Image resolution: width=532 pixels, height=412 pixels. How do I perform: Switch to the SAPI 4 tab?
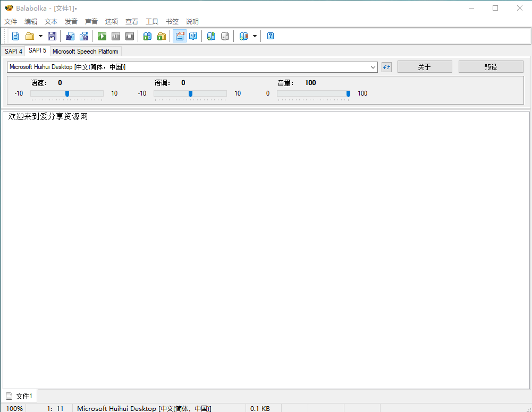(x=13, y=51)
